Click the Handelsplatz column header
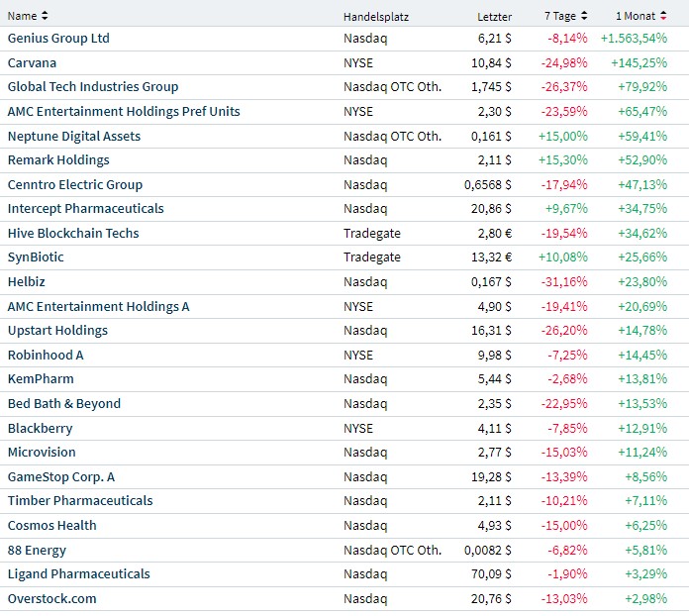 click(x=376, y=16)
